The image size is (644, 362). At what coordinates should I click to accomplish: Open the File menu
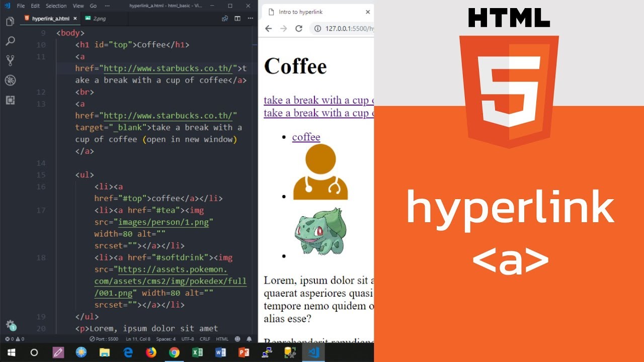[x=21, y=6]
